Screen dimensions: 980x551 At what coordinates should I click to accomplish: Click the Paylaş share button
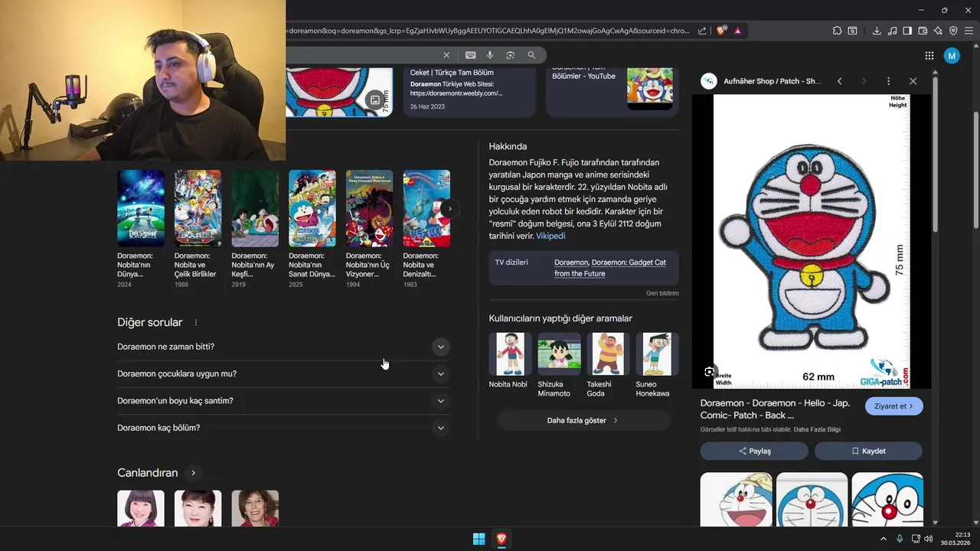click(x=754, y=452)
